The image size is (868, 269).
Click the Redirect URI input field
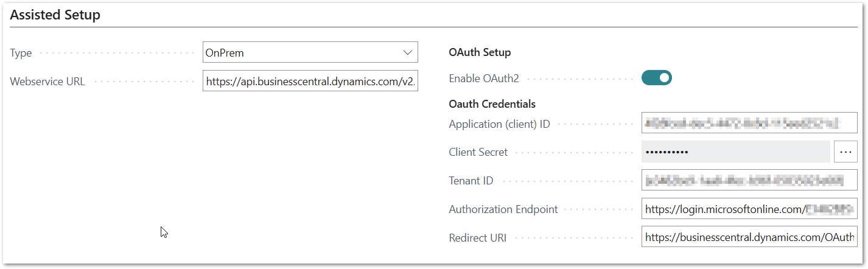tap(749, 237)
